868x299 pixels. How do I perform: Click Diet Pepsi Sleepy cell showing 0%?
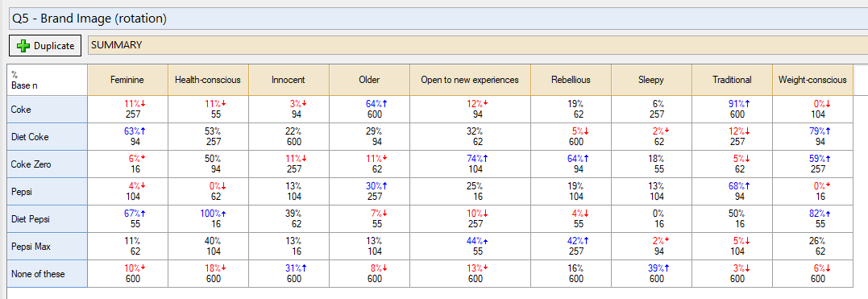651,218
